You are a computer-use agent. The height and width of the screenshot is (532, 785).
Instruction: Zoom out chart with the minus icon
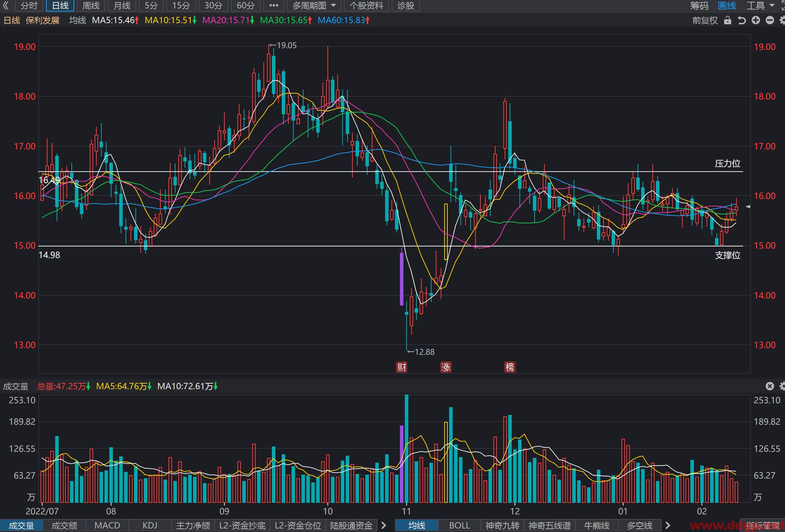coord(770,20)
